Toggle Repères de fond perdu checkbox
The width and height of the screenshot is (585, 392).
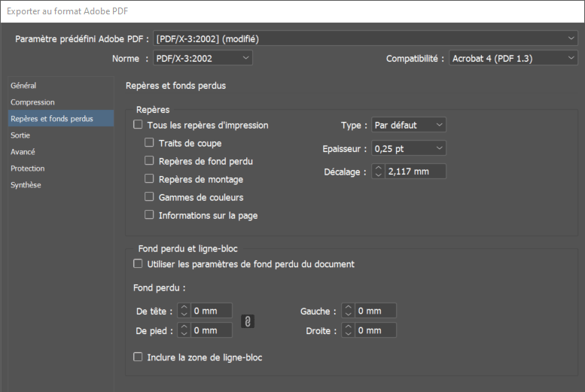click(150, 161)
